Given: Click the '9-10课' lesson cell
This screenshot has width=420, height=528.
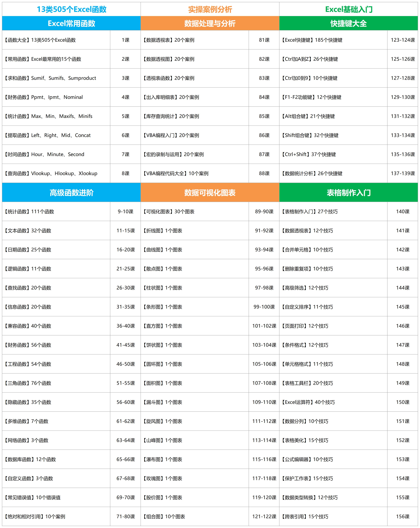Looking at the screenshot, I should [126, 212].
